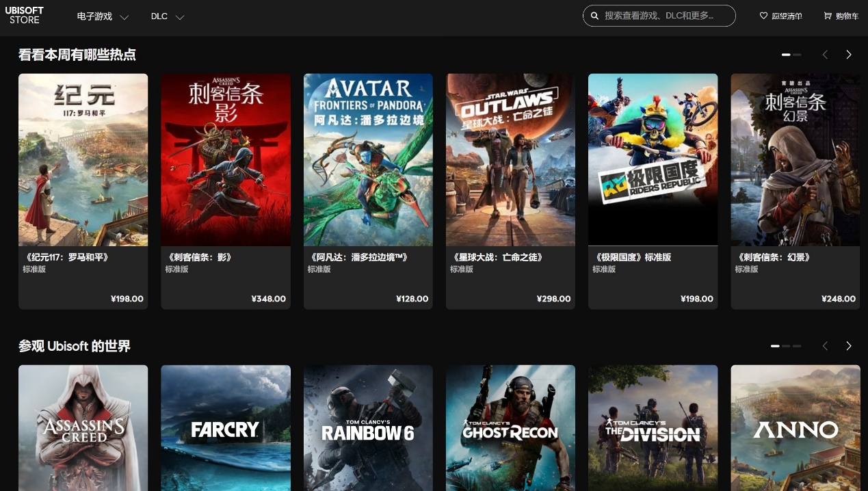The width and height of the screenshot is (868, 491).
Task: Expand the DLC dropdown chevron
Action: coord(180,17)
